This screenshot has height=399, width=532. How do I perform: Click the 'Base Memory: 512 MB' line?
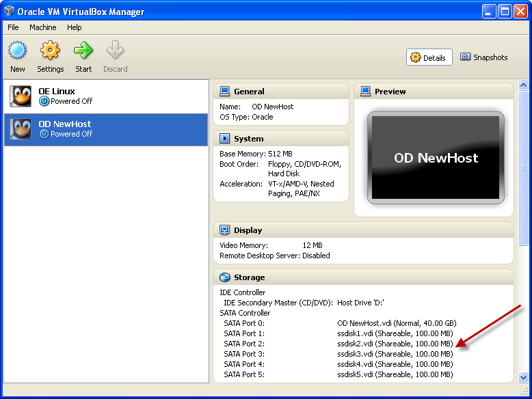(x=256, y=154)
